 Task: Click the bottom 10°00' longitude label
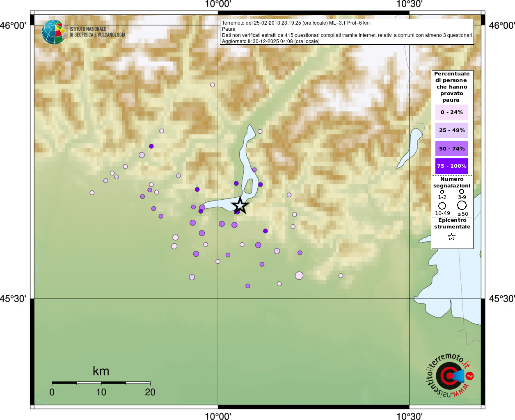218,416
